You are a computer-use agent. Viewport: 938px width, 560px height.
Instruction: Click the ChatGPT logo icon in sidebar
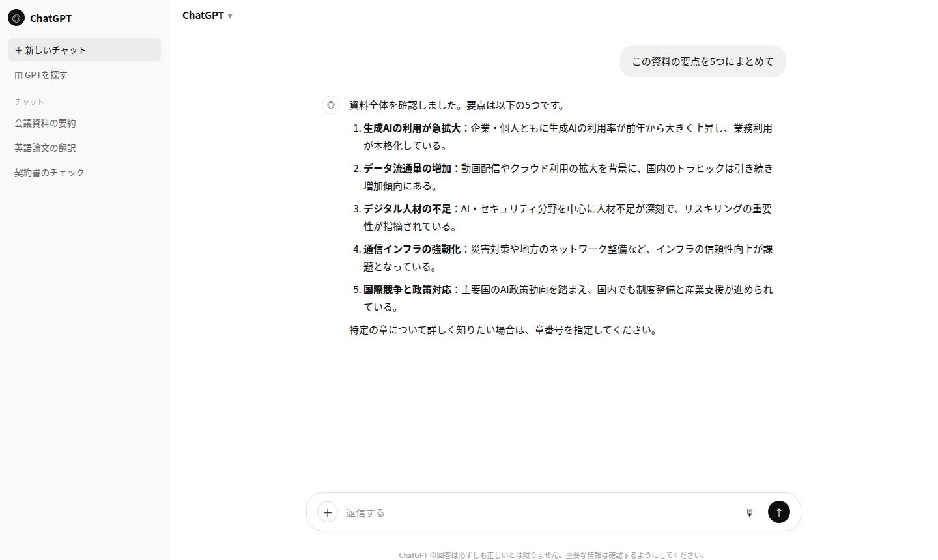[16, 18]
